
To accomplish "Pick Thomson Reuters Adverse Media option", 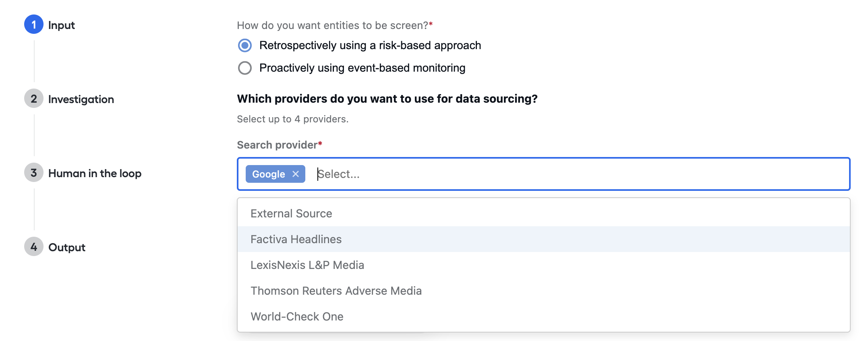I will [x=544, y=291].
